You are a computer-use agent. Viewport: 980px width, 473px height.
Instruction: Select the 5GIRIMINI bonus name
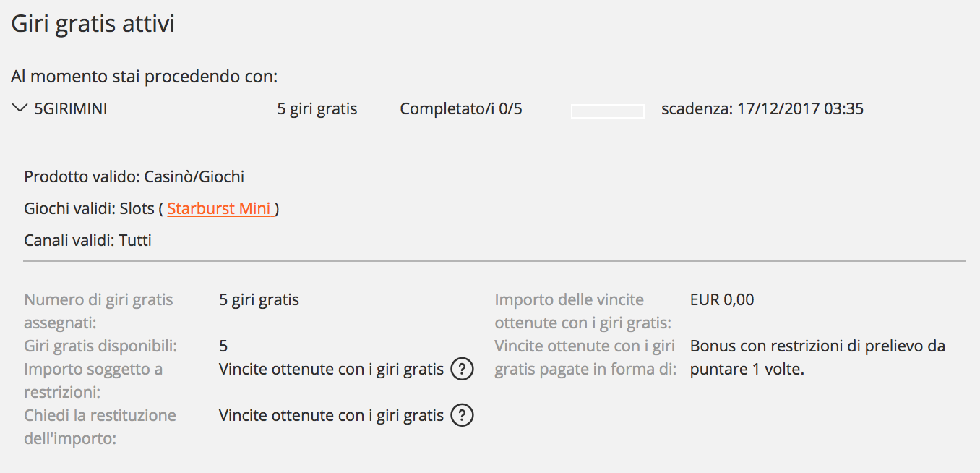(71, 109)
